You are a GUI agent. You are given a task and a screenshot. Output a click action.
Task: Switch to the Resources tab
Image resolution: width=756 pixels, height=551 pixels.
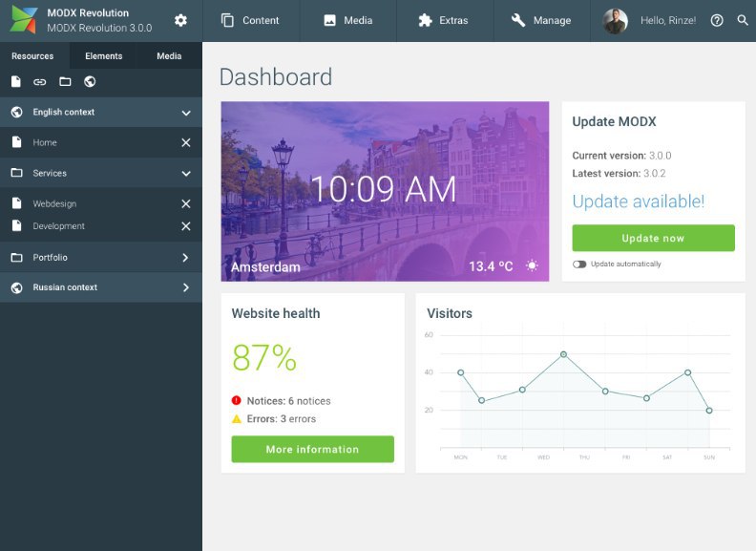pos(32,55)
